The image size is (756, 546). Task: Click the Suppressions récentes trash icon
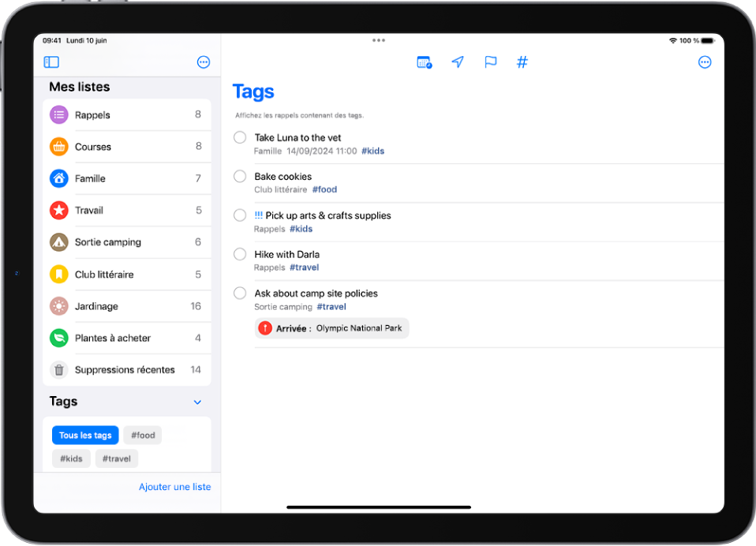(58, 369)
